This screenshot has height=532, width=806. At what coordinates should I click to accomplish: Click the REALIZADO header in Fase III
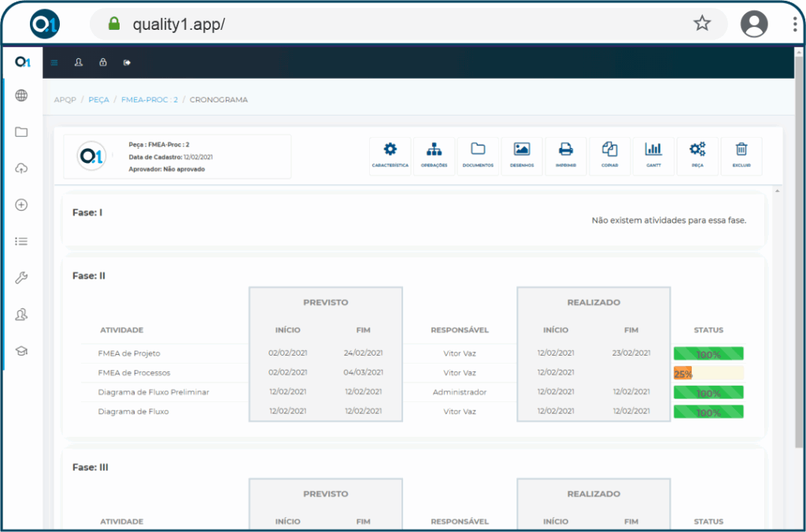pos(593,494)
